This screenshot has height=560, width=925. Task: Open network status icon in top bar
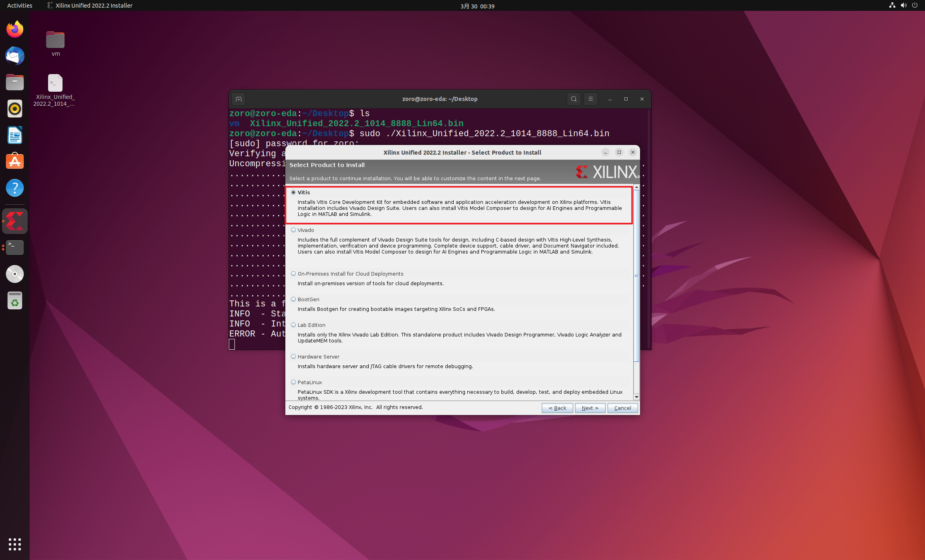pos(892,6)
